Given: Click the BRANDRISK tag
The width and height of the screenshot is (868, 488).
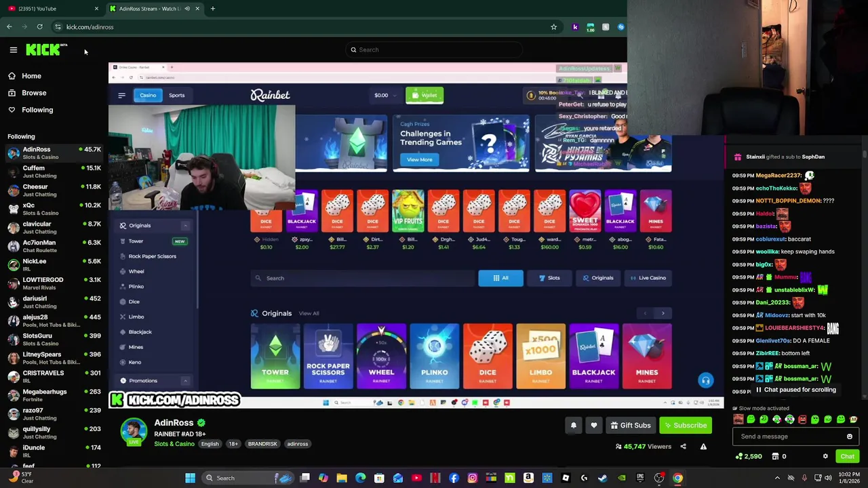Looking at the screenshot, I should (x=262, y=444).
